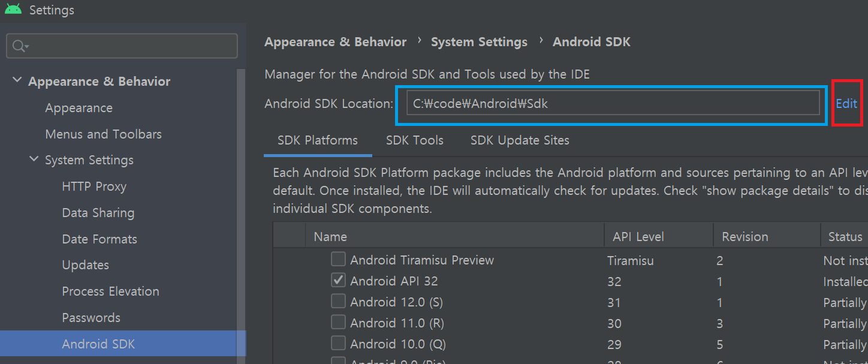The image size is (868, 364).
Task: Click the Android SDK breadcrumb label
Action: 592,42
